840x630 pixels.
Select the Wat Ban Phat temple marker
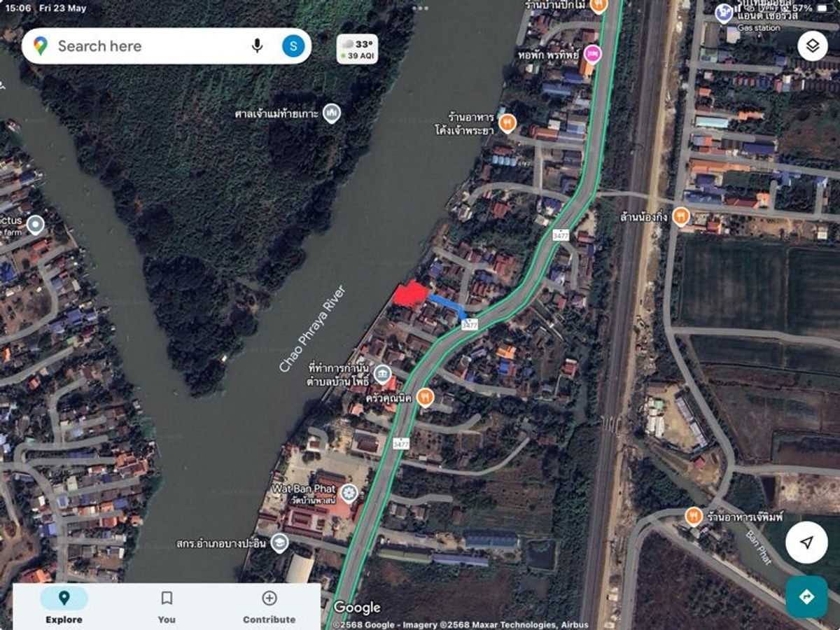[349, 493]
